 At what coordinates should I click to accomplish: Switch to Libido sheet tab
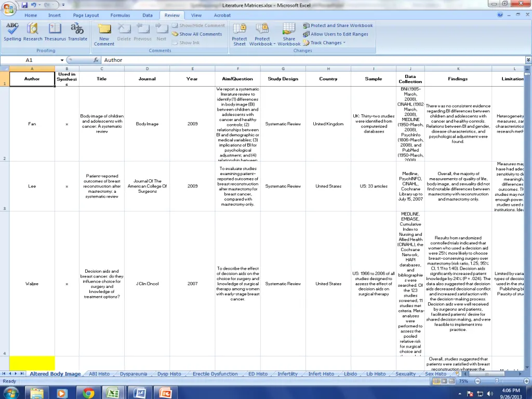[x=351, y=374]
